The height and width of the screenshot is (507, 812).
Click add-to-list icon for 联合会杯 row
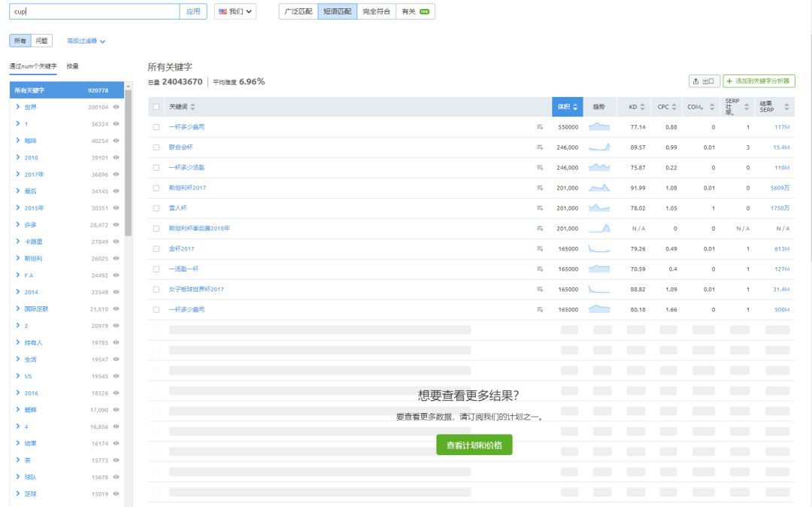click(x=540, y=147)
